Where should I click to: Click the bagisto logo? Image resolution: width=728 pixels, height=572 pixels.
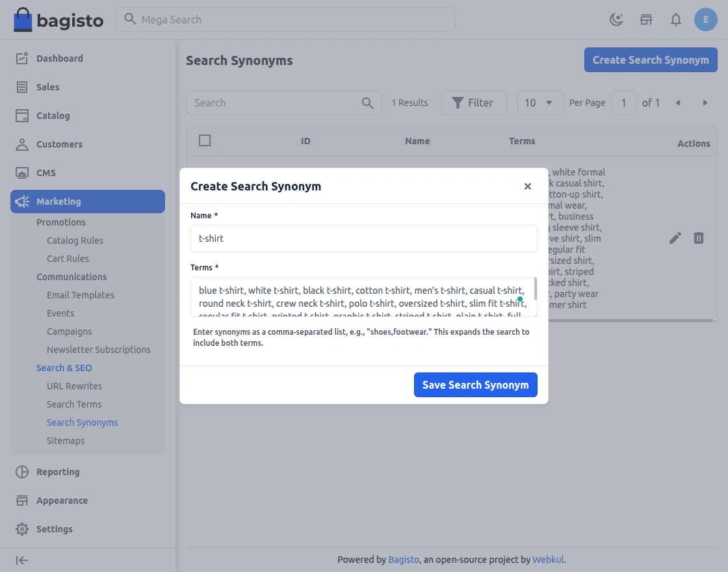click(58, 20)
